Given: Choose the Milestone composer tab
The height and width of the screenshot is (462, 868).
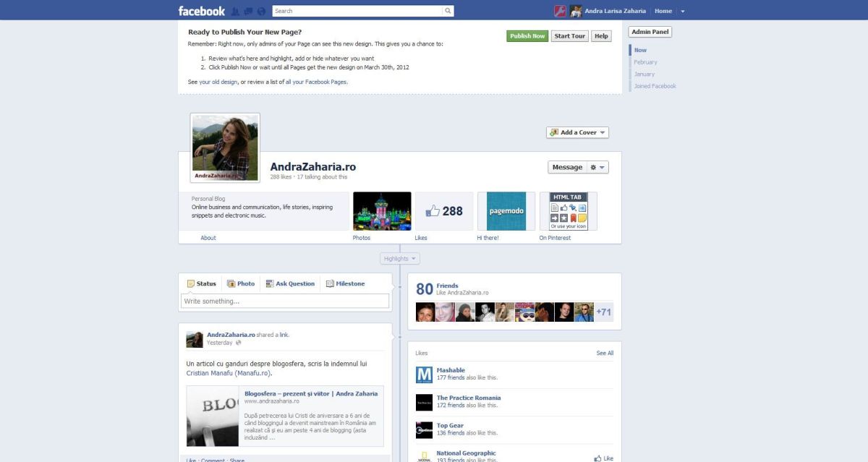Looking at the screenshot, I should [x=345, y=283].
